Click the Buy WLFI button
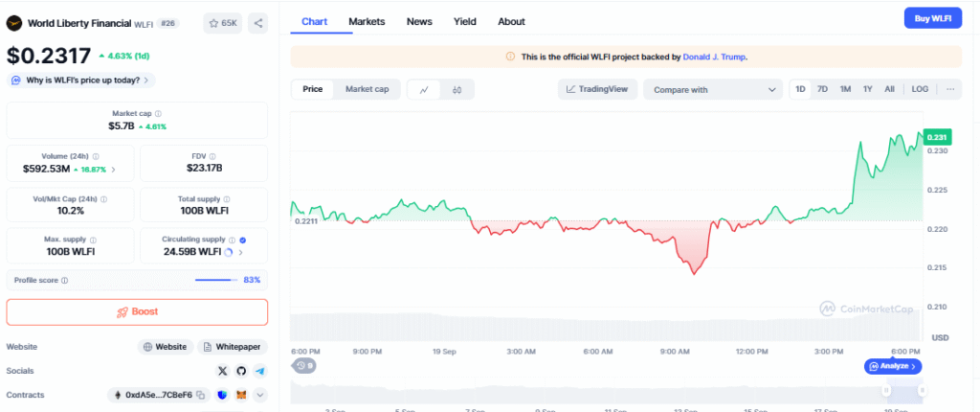The height and width of the screenshot is (412, 980). 932,18
